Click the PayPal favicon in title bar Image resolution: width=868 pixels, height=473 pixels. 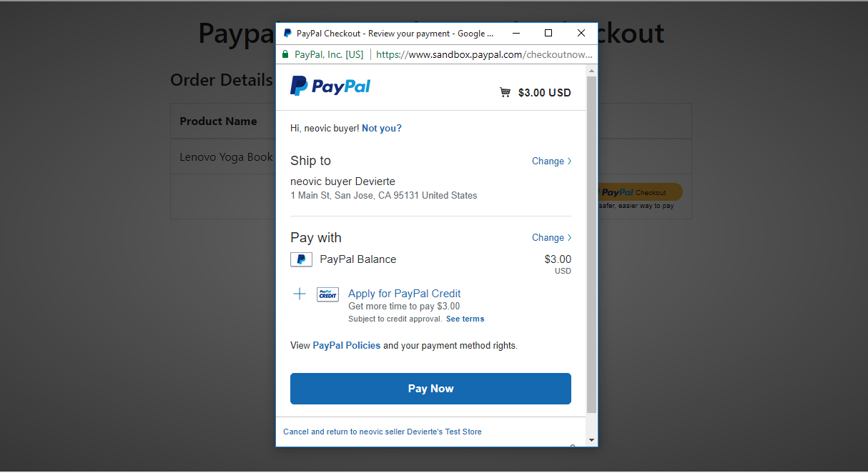click(x=287, y=33)
